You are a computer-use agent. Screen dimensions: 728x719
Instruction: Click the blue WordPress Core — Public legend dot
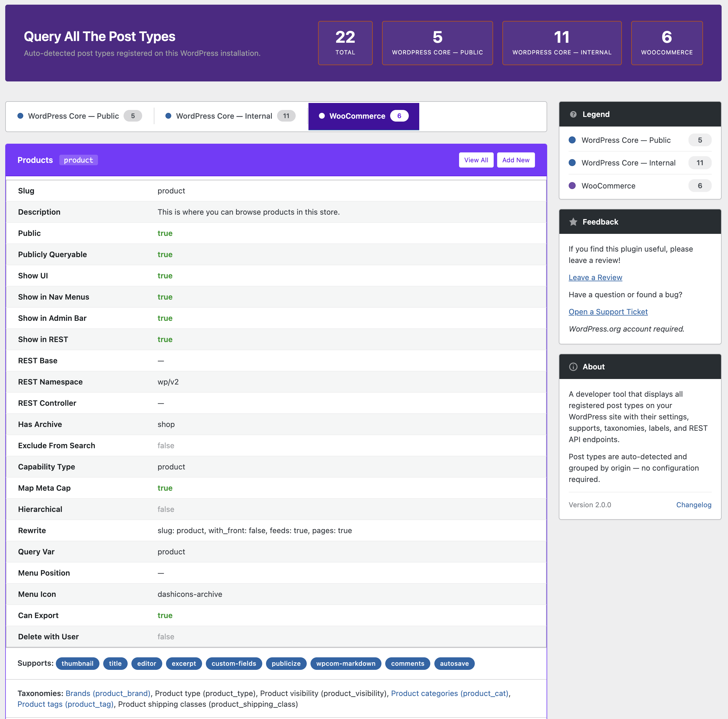pos(572,140)
